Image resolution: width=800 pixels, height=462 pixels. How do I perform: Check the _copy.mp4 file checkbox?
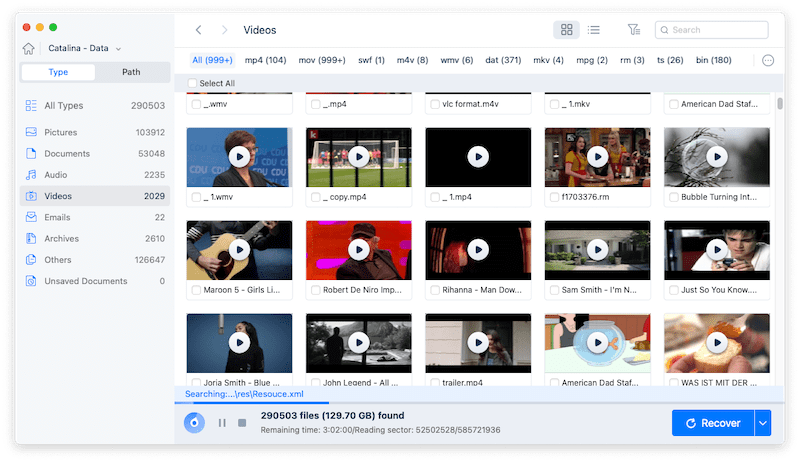click(x=316, y=197)
